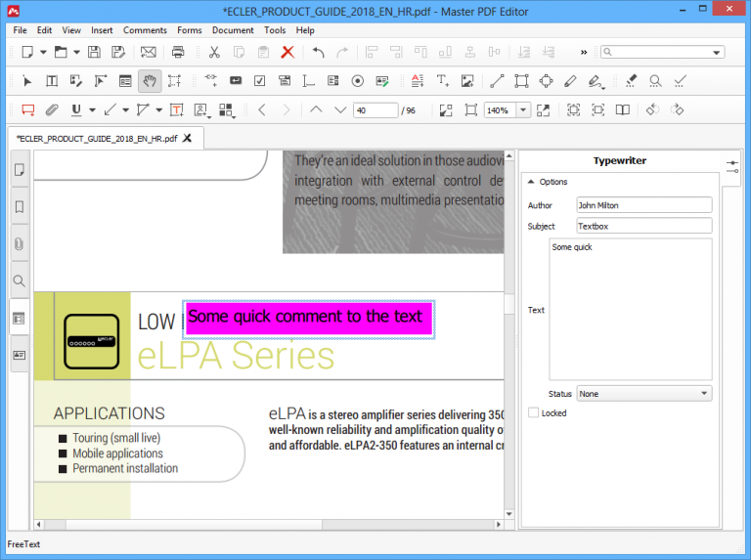This screenshot has width=751, height=560.
Task: Pick the Select object arrow tool
Action: (x=27, y=81)
